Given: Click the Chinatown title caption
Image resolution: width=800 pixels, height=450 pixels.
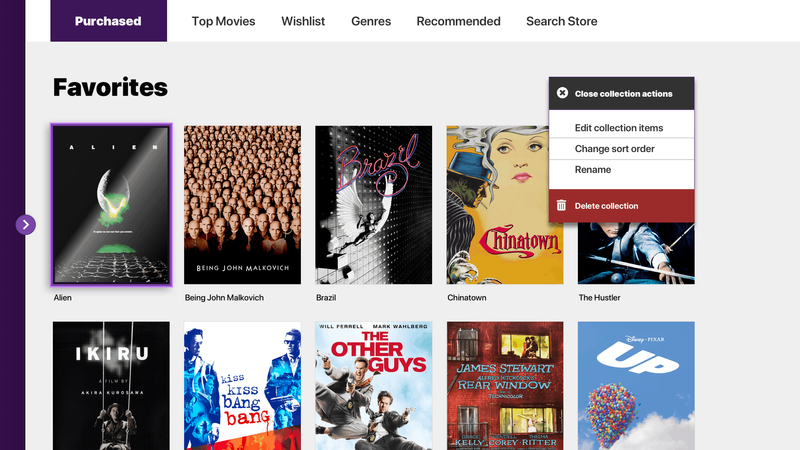Looking at the screenshot, I should (467, 297).
